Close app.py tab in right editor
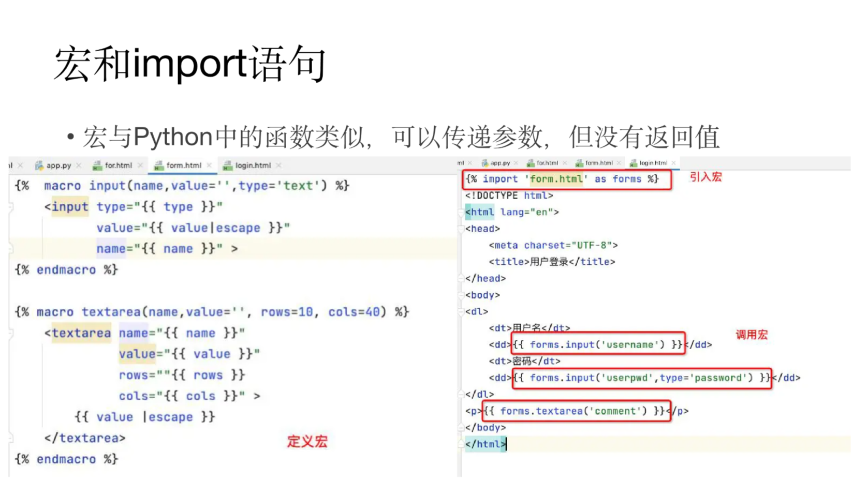 pos(516,163)
